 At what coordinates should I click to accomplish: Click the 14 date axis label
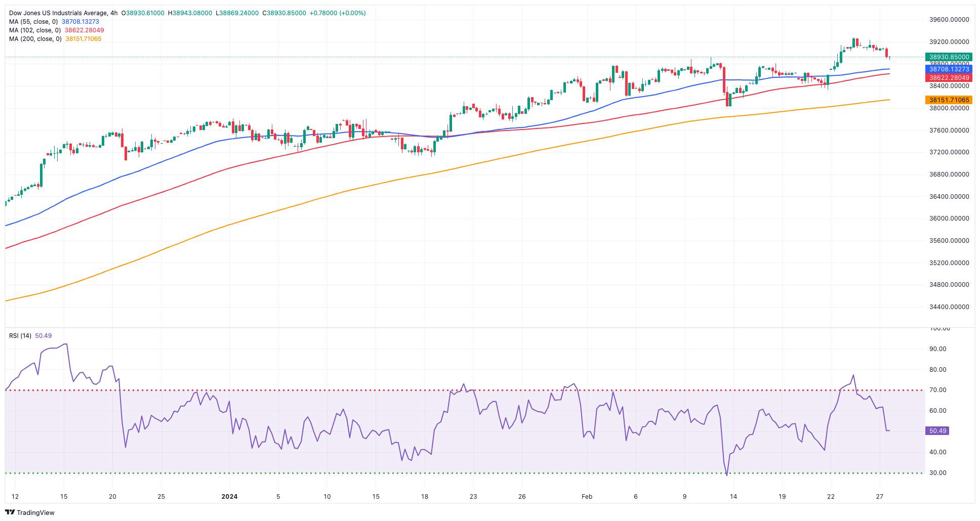(x=733, y=497)
